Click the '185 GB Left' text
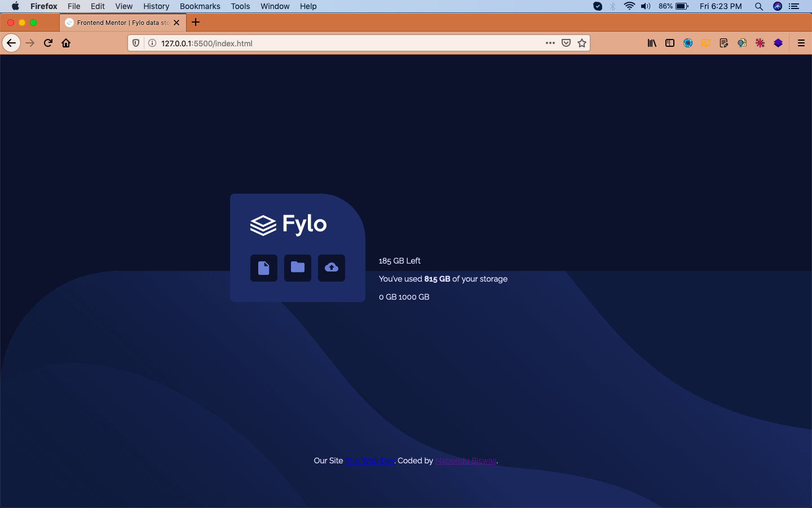The image size is (812, 508). pyautogui.click(x=400, y=261)
